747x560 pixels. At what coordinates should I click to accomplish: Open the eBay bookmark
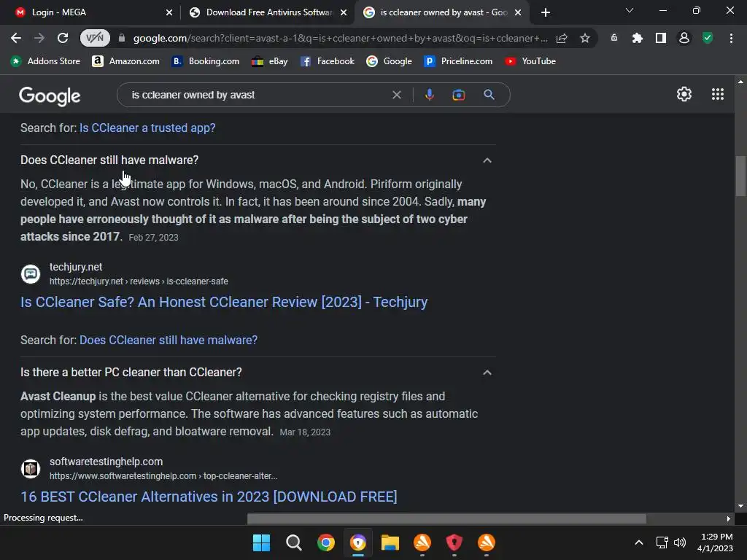tap(270, 61)
